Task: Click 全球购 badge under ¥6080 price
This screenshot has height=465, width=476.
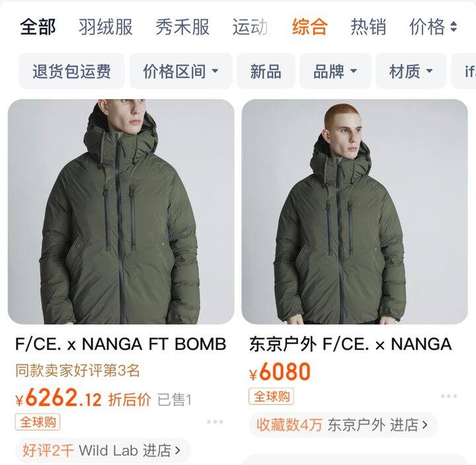Action: tap(272, 396)
